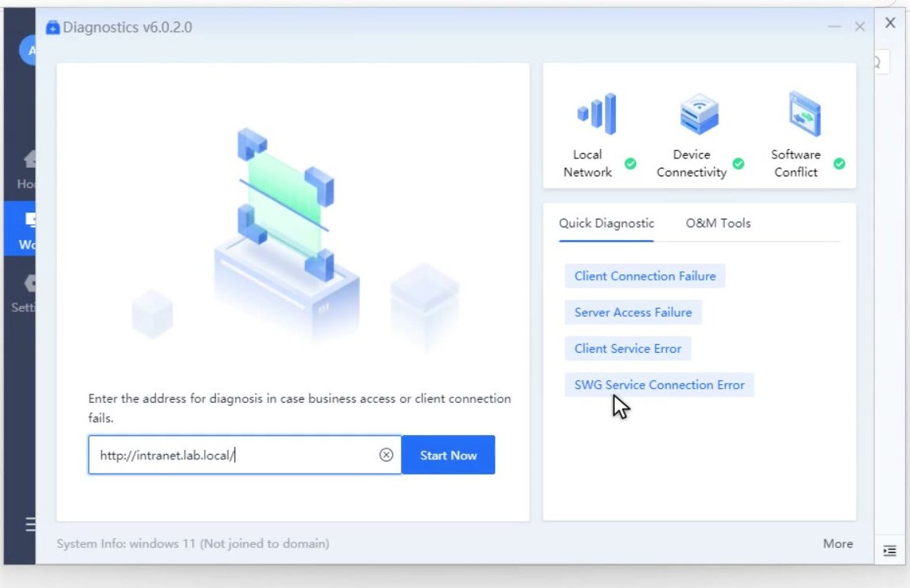Click the Software Conflict green check status

tap(839, 164)
